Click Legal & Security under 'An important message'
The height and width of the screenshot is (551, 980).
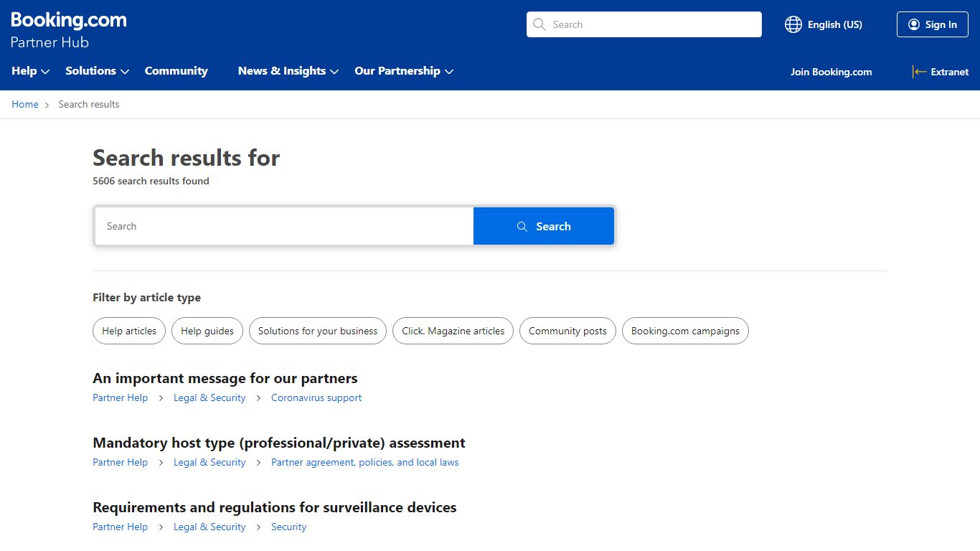[x=209, y=397]
